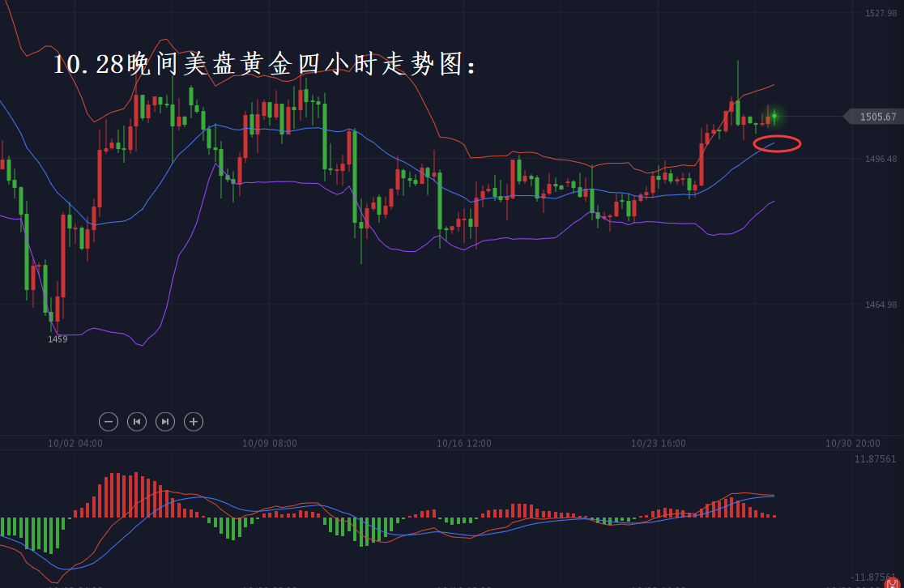Click the 1459 low price label
904x588 pixels.
click(x=58, y=339)
